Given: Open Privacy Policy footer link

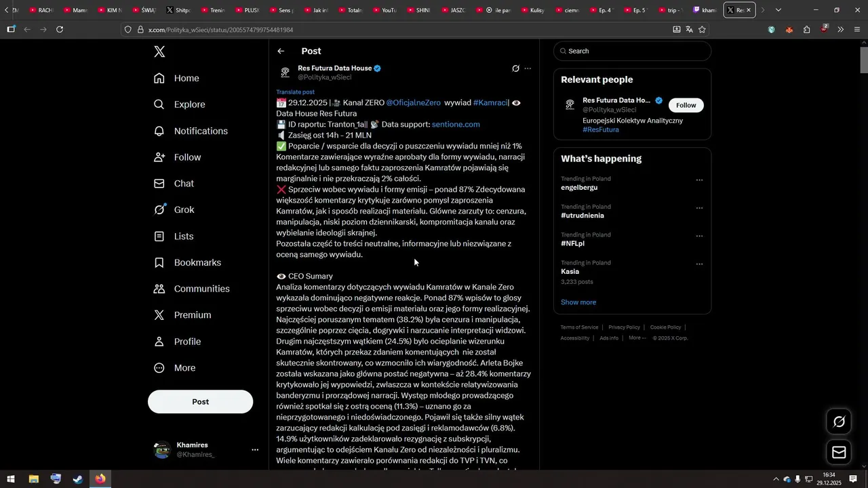Looking at the screenshot, I should point(624,327).
